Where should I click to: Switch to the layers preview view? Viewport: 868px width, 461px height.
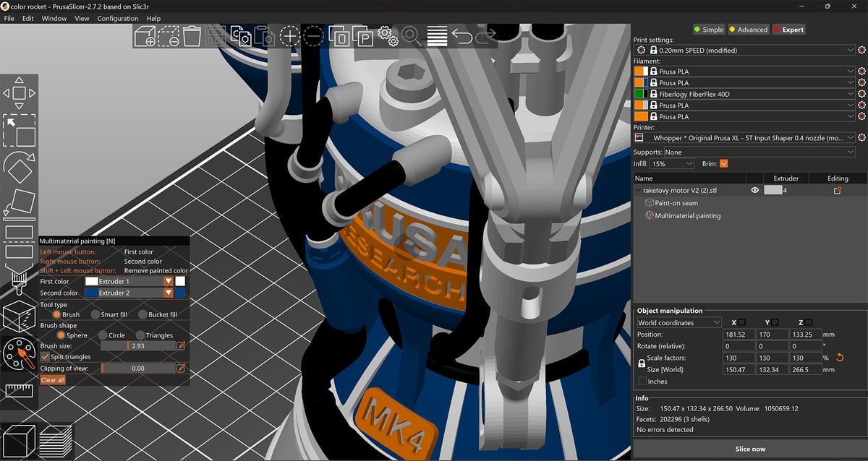coord(54,441)
